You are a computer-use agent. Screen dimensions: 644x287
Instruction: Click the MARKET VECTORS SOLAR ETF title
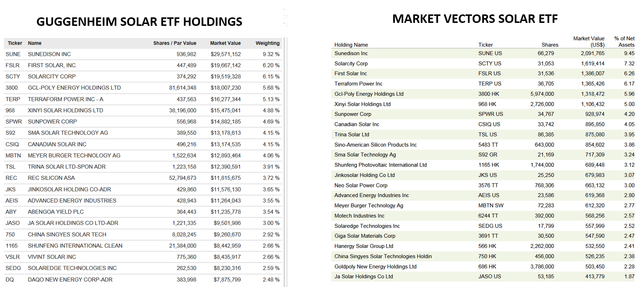pyautogui.click(x=475, y=19)
